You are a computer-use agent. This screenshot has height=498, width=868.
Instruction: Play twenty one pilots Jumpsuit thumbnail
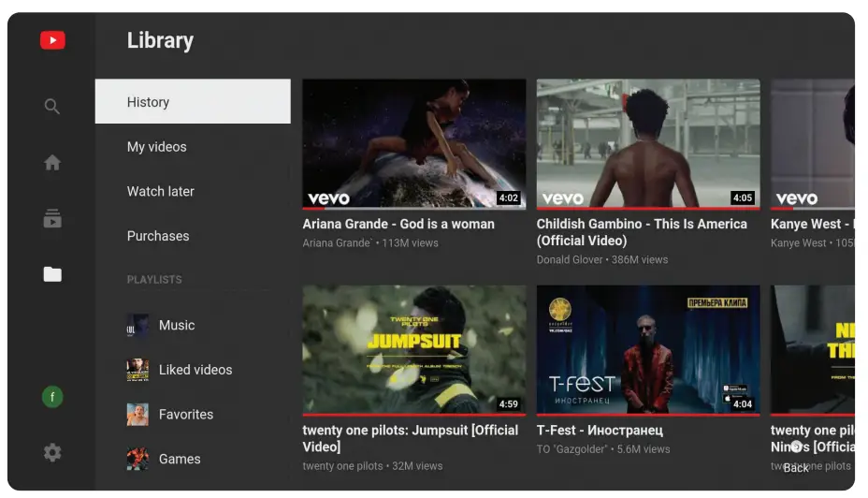(x=414, y=349)
